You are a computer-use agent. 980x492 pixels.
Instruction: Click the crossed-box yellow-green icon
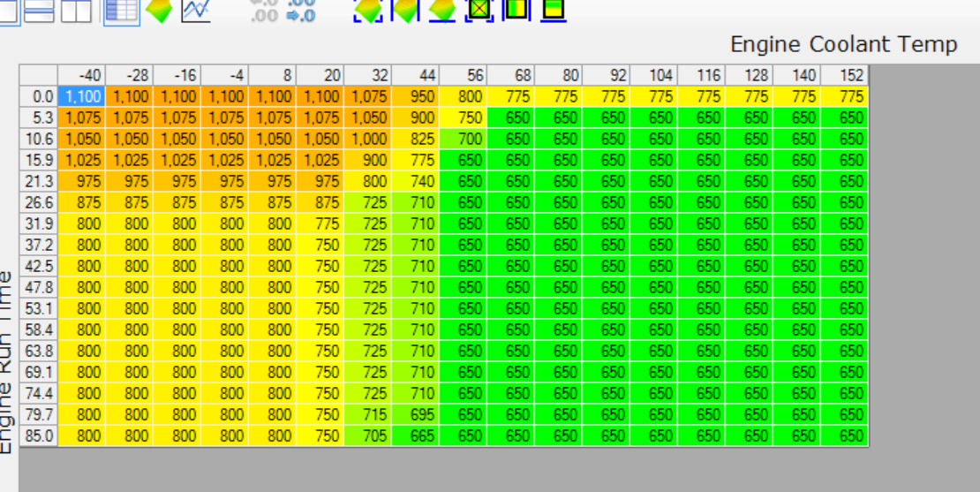pos(479,10)
